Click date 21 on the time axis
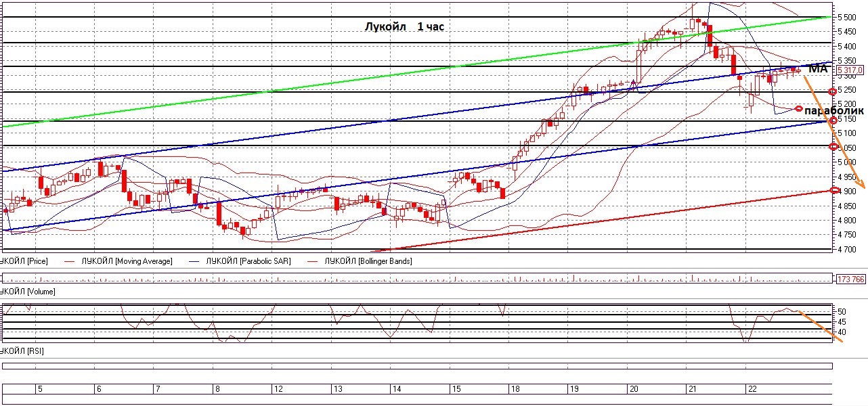 click(x=693, y=389)
